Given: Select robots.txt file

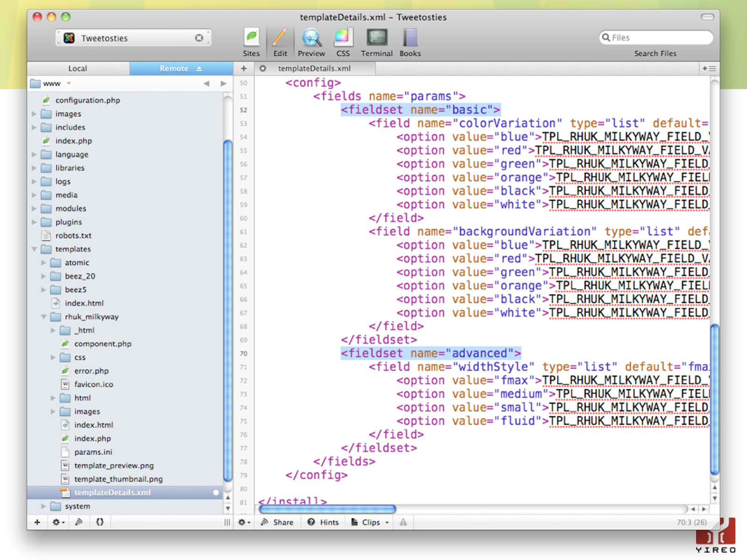Looking at the screenshot, I should [x=73, y=236].
